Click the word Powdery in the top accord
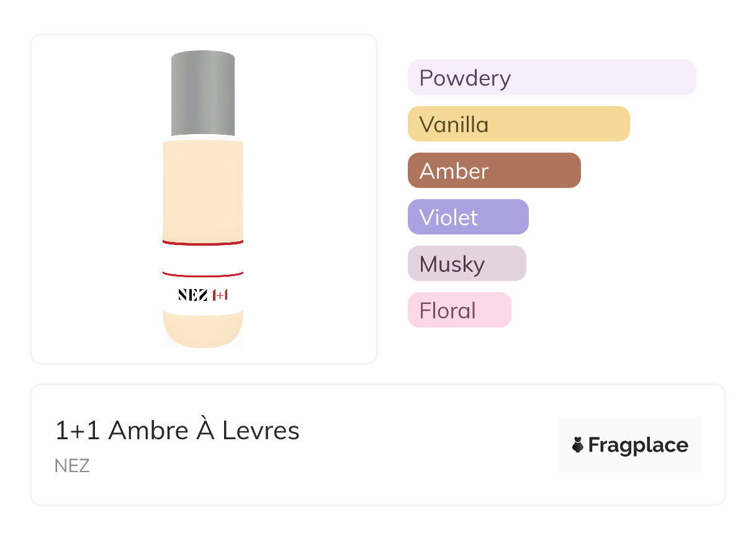 pyautogui.click(x=465, y=78)
